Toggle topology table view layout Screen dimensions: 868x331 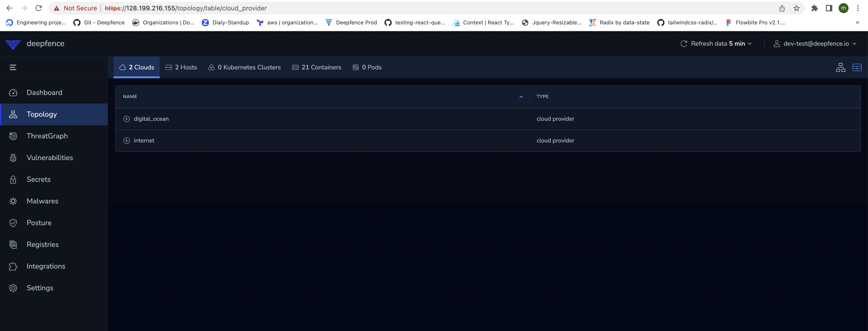point(856,67)
